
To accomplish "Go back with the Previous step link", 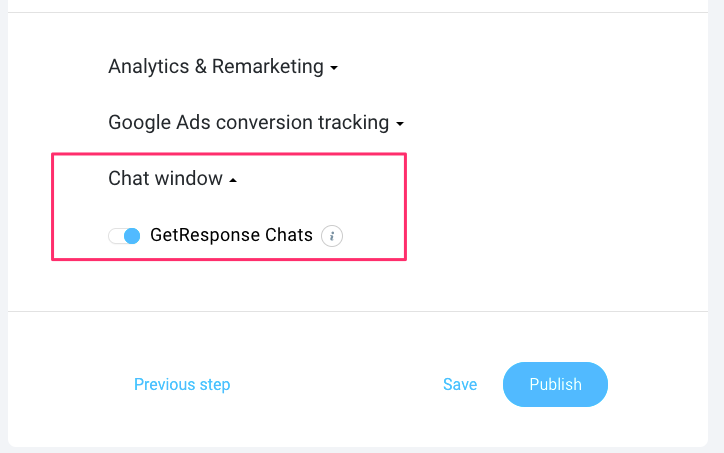I will 182,384.
